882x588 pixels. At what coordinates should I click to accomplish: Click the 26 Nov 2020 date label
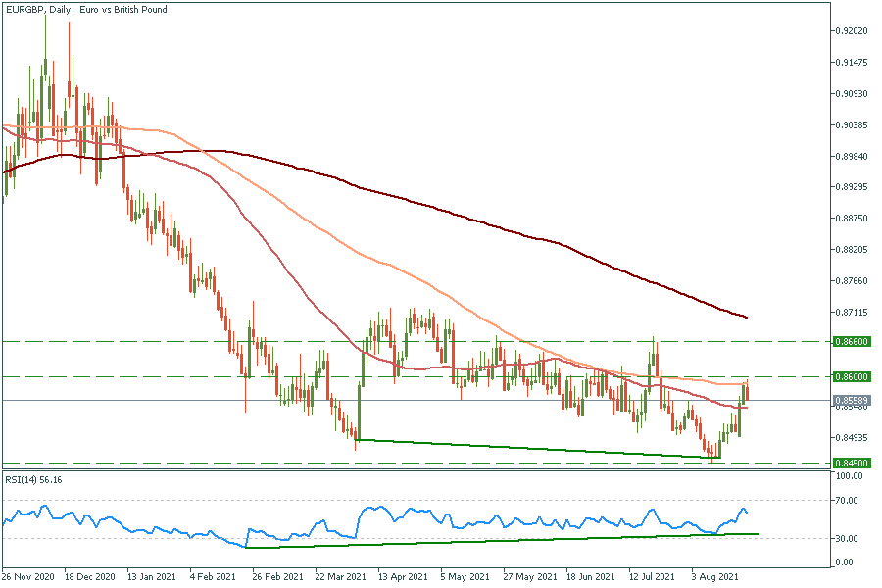point(29,578)
